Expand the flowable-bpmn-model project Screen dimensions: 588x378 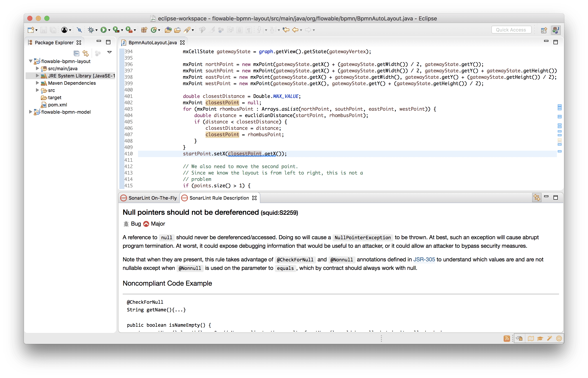click(30, 112)
